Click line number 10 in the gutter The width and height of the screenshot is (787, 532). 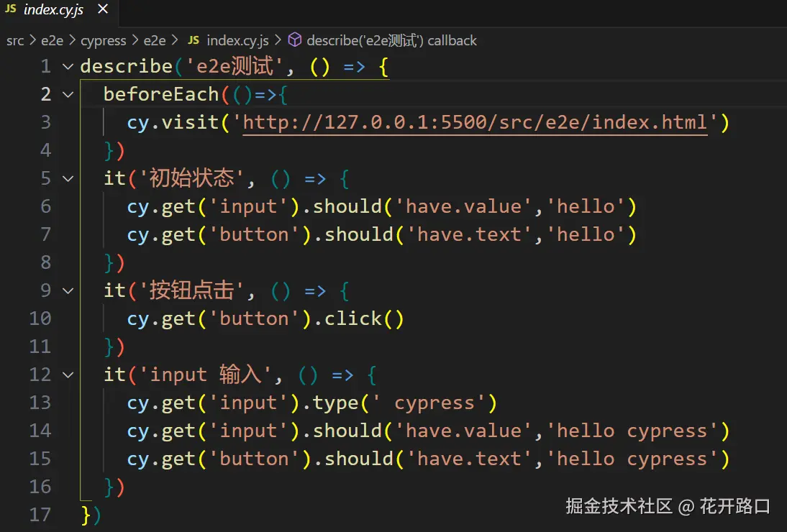pyautogui.click(x=40, y=319)
